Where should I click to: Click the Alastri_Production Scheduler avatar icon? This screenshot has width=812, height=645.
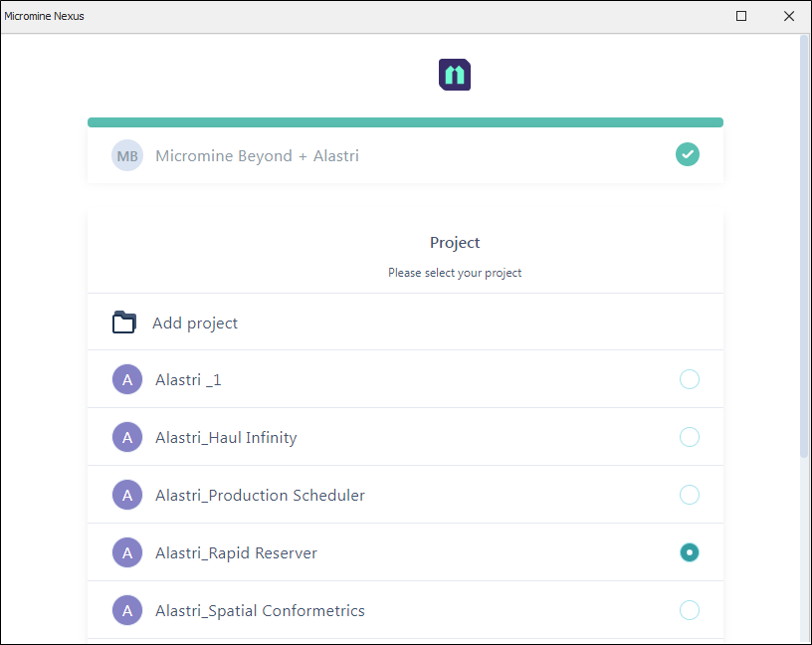(x=127, y=495)
